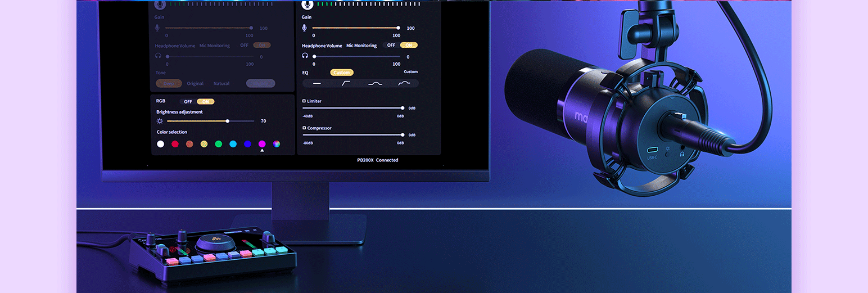Click the Gain slider in the Tone panel
This screenshot has width=868, height=293.
coord(209,28)
